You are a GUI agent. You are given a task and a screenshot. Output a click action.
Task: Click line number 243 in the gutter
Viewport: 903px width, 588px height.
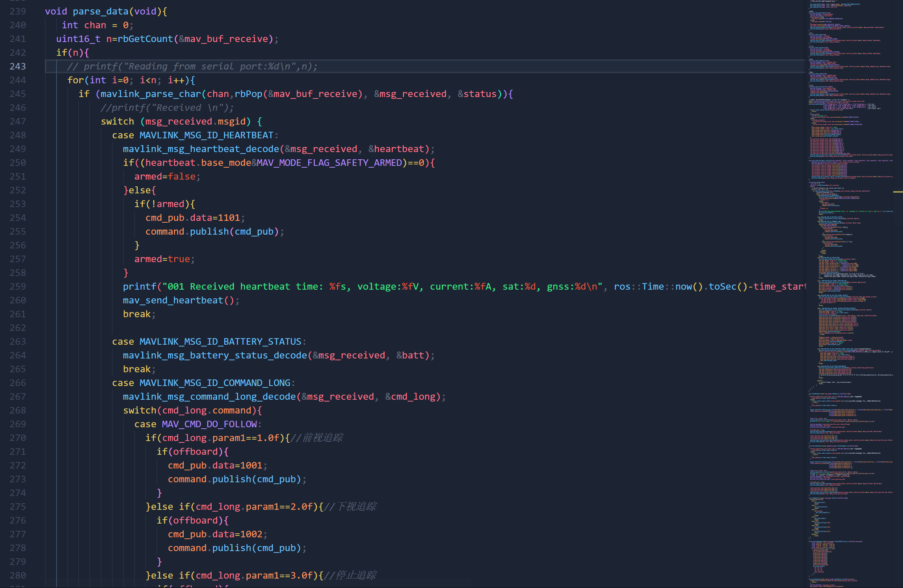pos(17,66)
